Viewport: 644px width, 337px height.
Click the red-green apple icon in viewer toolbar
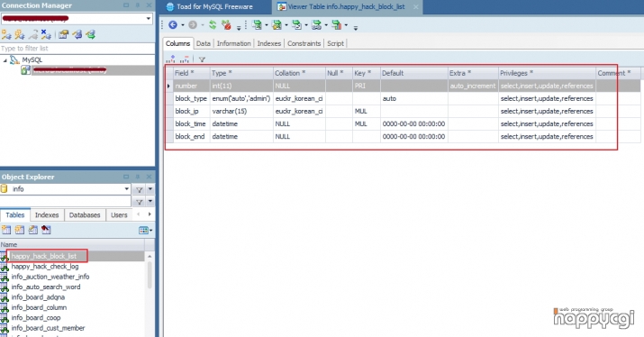226,25
